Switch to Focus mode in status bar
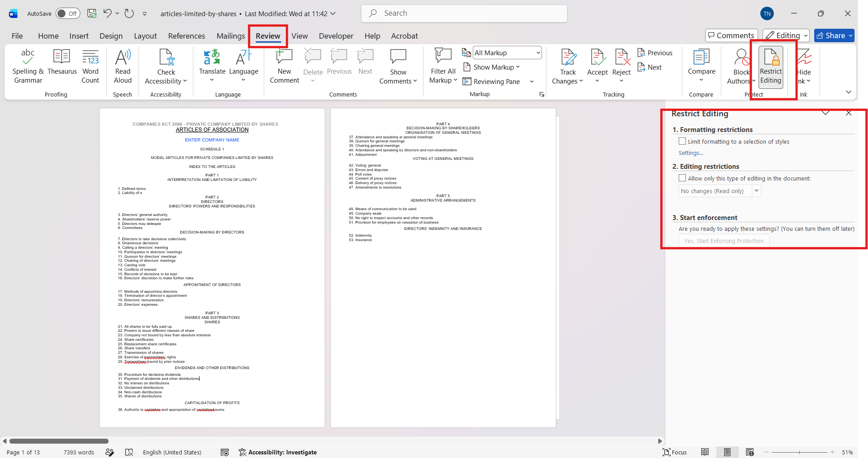Viewport: 868px width, 458px height. pyautogui.click(x=675, y=452)
